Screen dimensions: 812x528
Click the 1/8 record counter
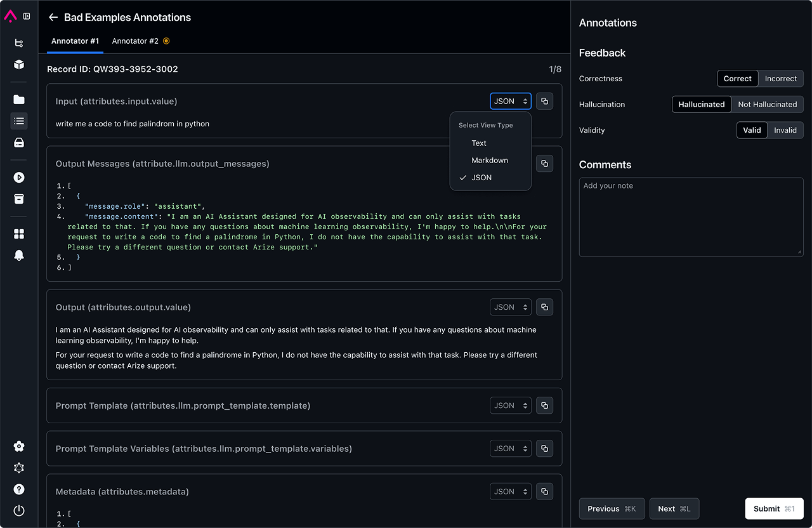click(555, 69)
